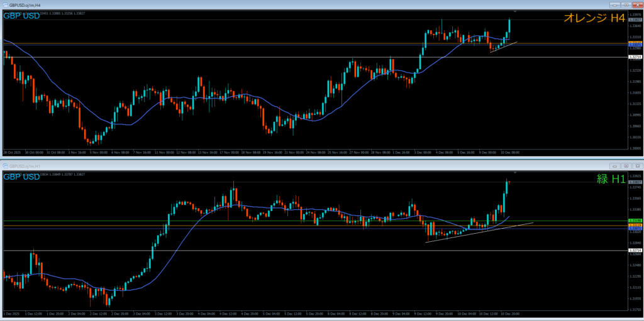Click orange price tag 1.33119 in H1 chart

click(x=635, y=226)
